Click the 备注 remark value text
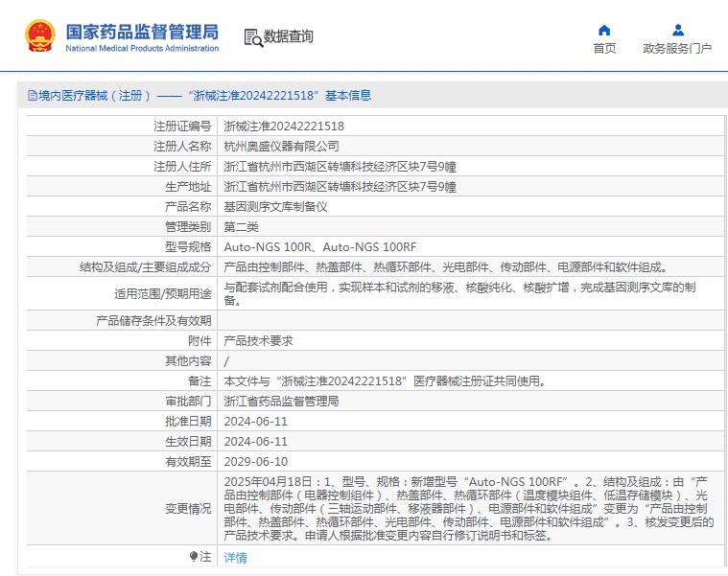Viewport: 728px width, 576px height. click(x=385, y=381)
